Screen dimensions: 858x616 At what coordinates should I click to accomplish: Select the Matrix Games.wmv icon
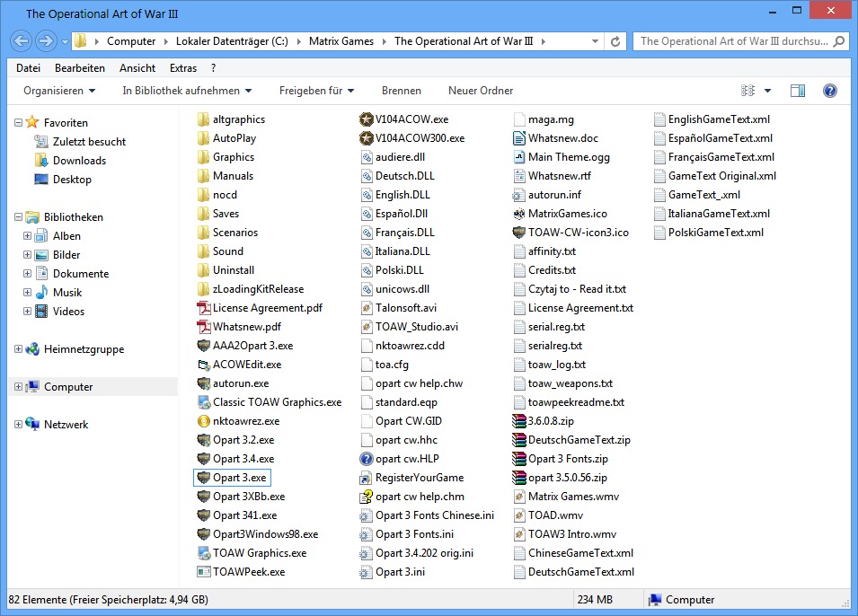click(x=518, y=497)
